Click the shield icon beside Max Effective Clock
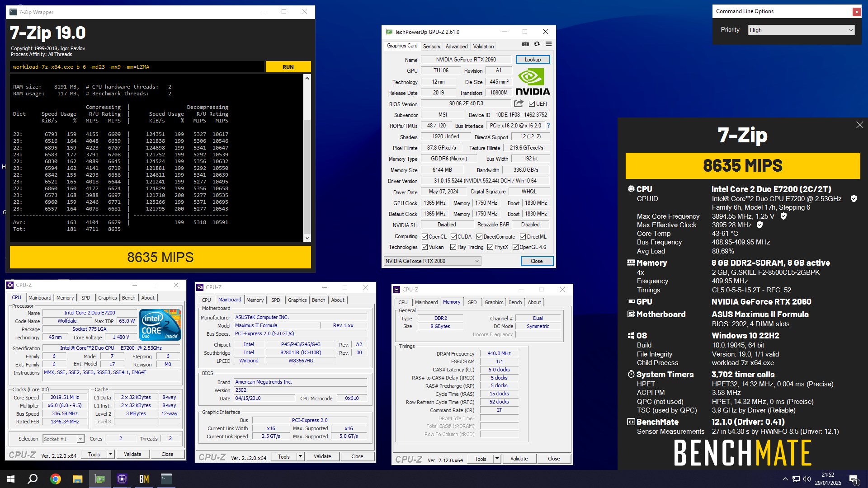This screenshot has height=488, width=868. click(x=759, y=225)
